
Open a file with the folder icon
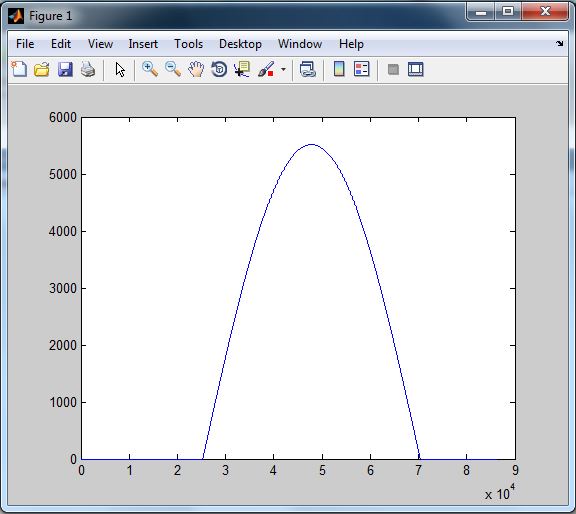coord(42,69)
